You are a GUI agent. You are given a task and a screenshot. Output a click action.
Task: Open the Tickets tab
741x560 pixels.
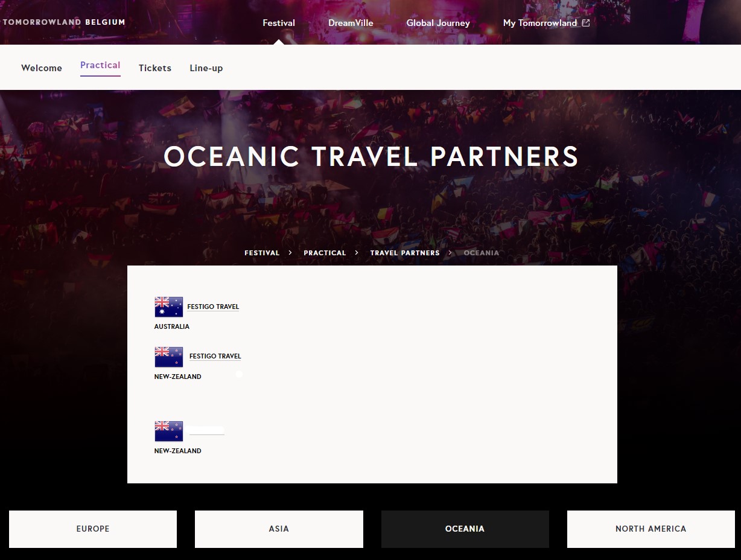pyautogui.click(x=155, y=68)
